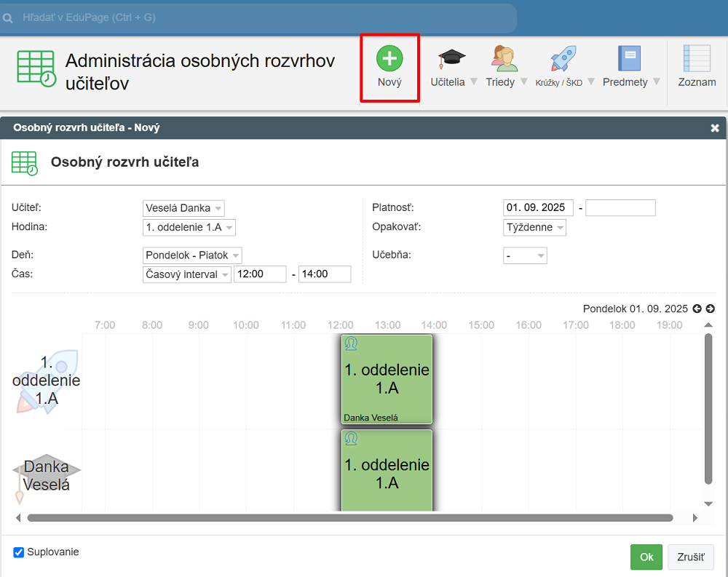The width and height of the screenshot is (728, 577).
Task: Open the Krúžky / ŠKD rocket icon
Action: click(563, 58)
